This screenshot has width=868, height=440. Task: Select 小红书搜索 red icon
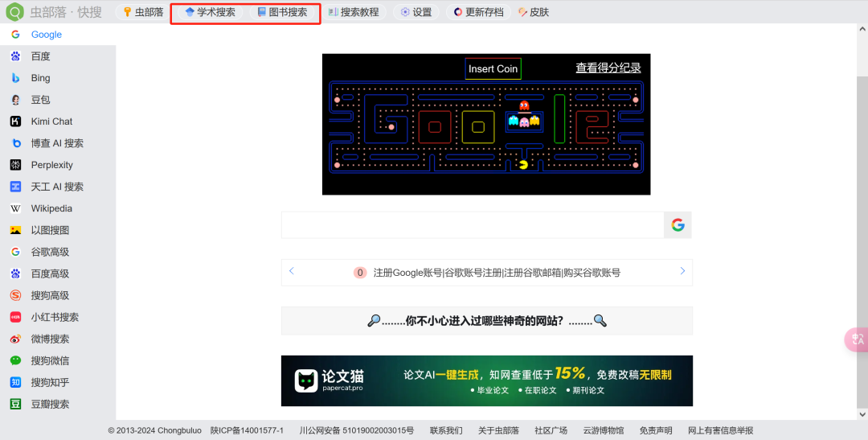tap(15, 317)
